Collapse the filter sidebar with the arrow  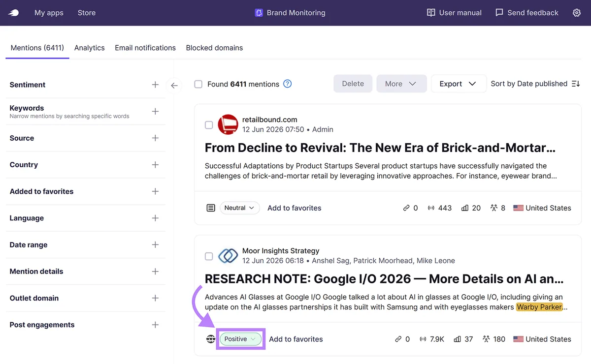(174, 85)
